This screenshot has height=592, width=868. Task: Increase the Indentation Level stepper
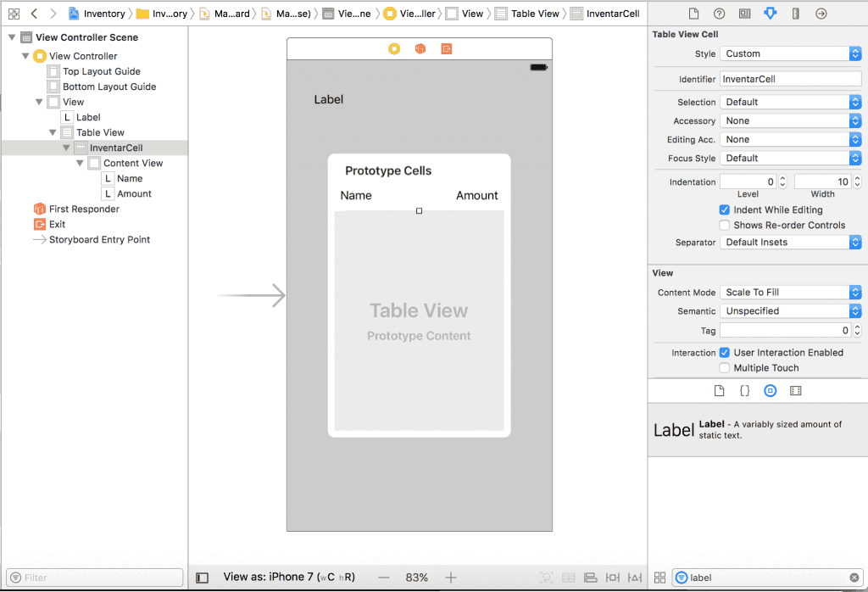coord(783,178)
